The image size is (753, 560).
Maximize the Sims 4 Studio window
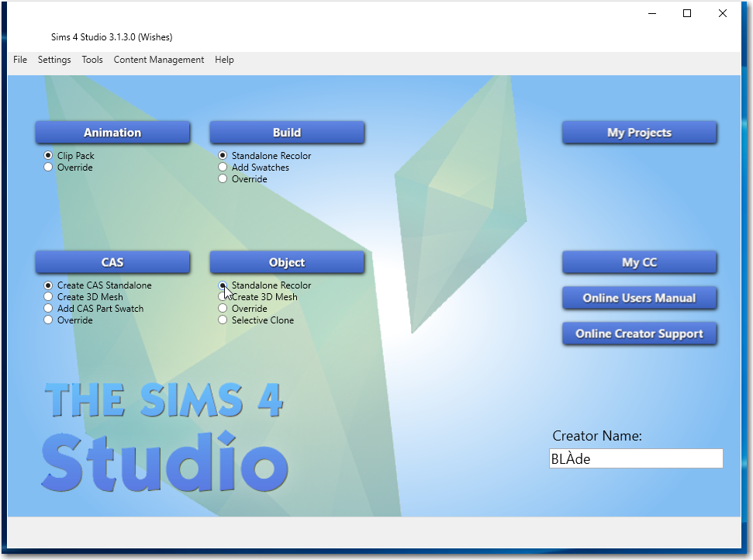click(x=687, y=13)
